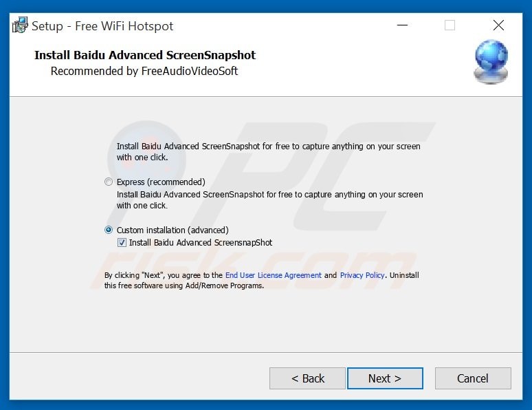Click the Install Baidu Advanced ScreenSnapshot heading
532x410 pixels.
point(145,55)
